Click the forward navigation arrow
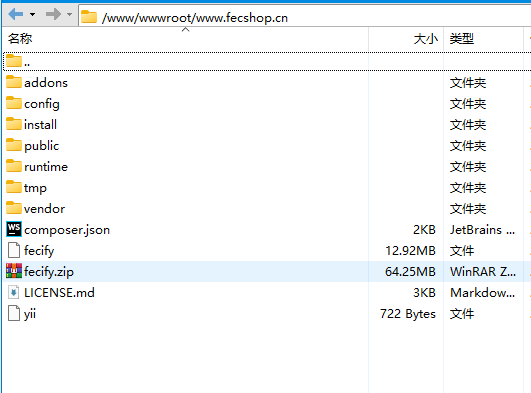Viewport: 531px width, 393px height. [x=53, y=14]
